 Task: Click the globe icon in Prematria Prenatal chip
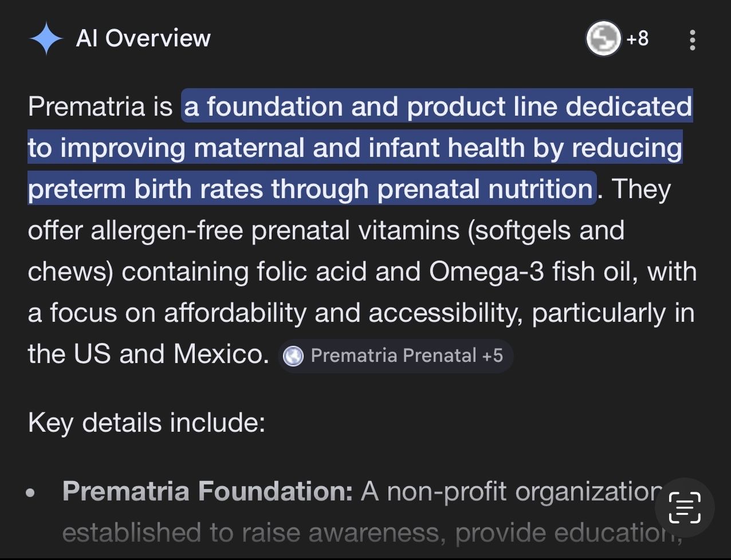tap(294, 356)
